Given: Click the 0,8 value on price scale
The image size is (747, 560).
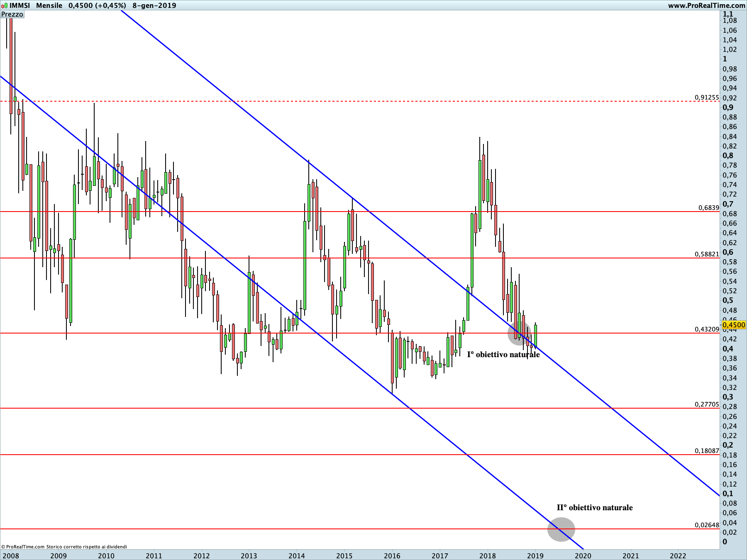Looking at the screenshot, I should 728,156.
